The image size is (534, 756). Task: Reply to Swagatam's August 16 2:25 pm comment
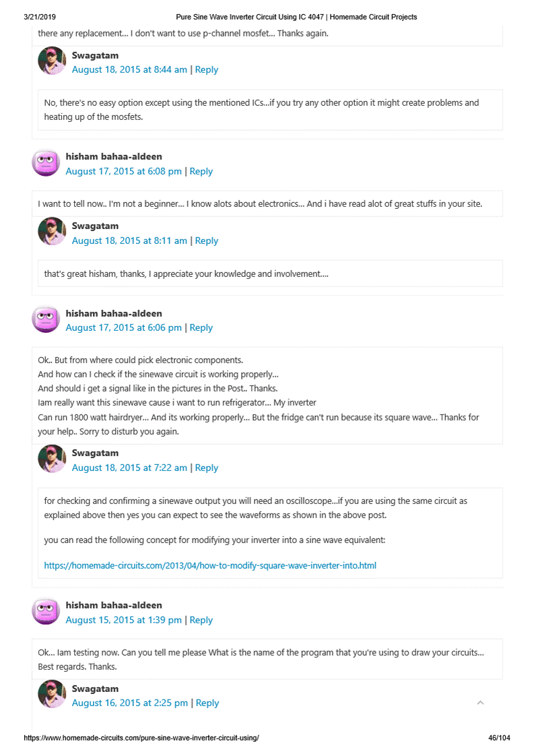click(207, 703)
